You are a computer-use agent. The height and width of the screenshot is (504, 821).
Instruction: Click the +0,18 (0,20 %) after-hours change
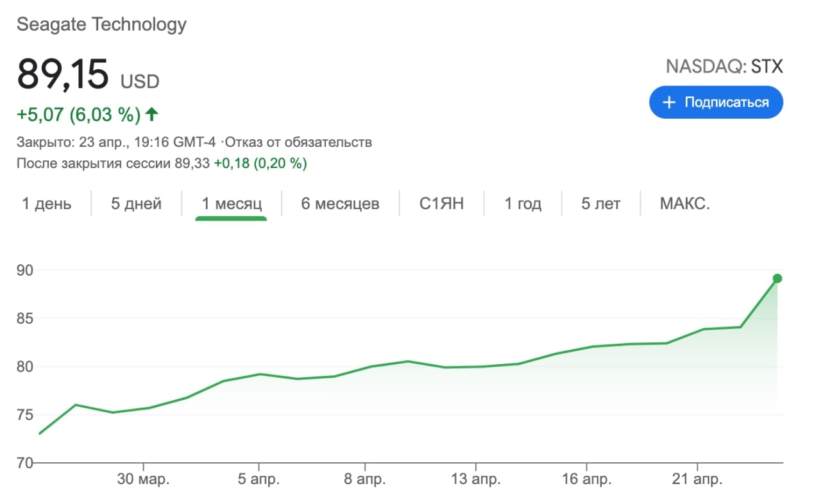(260, 164)
